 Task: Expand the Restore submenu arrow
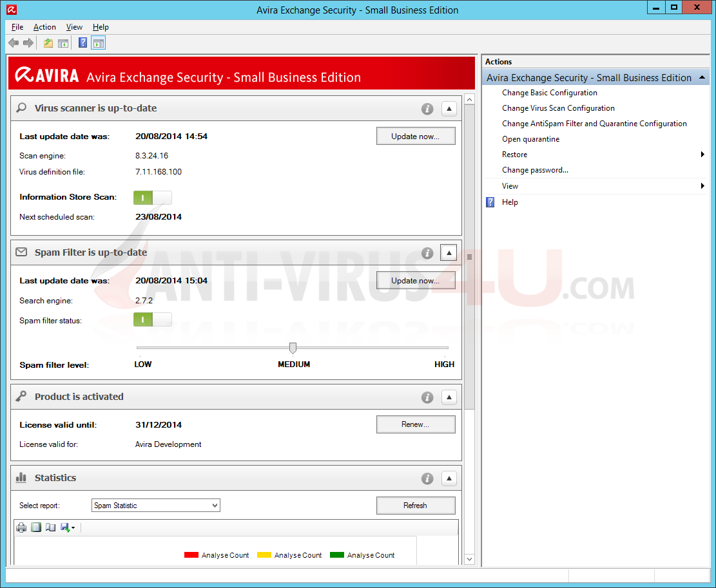tap(702, 154)
